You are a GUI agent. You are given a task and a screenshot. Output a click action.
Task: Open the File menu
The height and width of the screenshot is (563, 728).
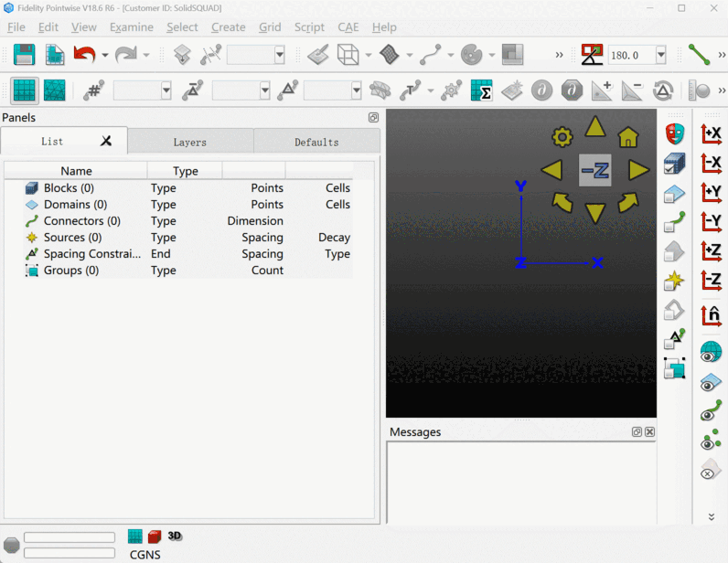[x=16, y=27]
